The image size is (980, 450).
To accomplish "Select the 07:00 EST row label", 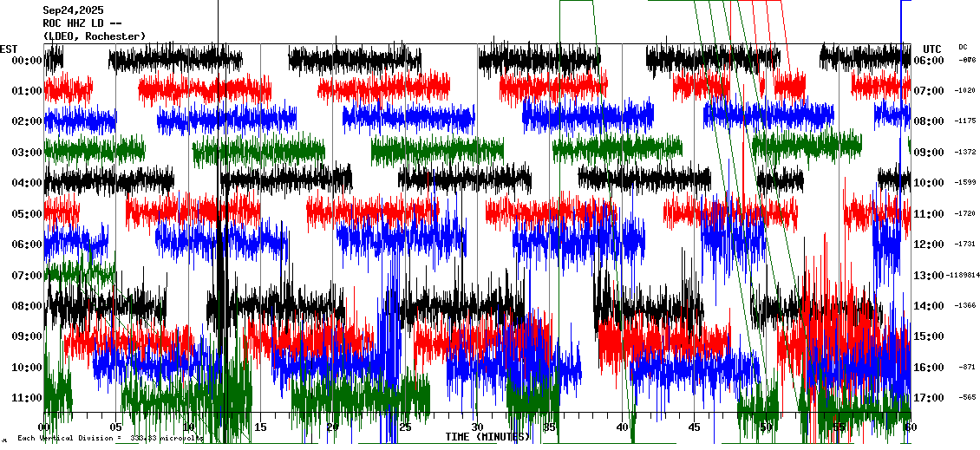I will coord(27,276).
